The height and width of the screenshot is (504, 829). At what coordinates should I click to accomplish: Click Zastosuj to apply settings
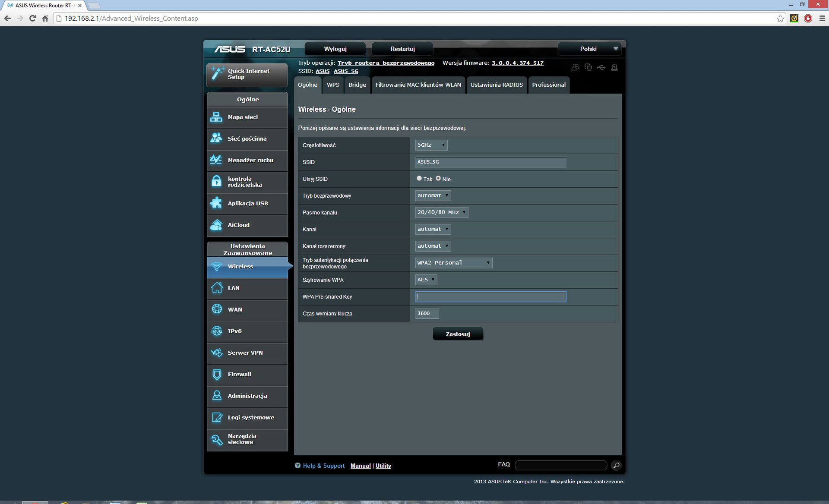tap(458, 334)
